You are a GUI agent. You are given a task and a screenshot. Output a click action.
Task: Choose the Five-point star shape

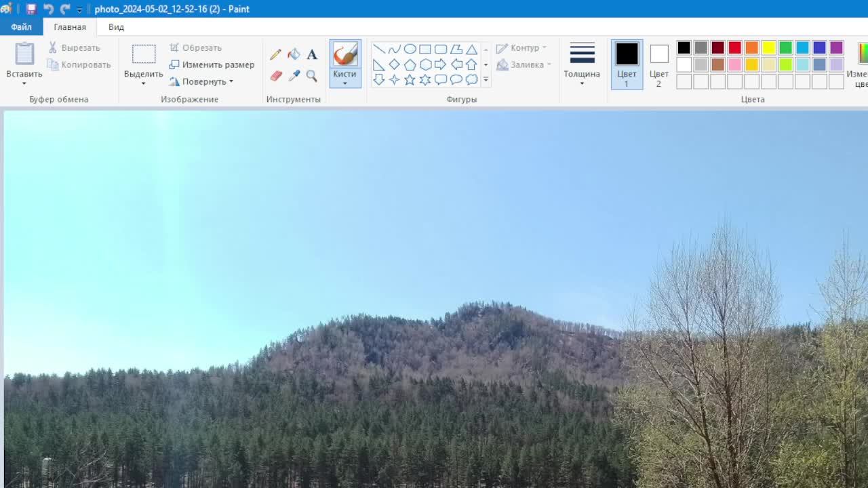click(x=410, y=80)
